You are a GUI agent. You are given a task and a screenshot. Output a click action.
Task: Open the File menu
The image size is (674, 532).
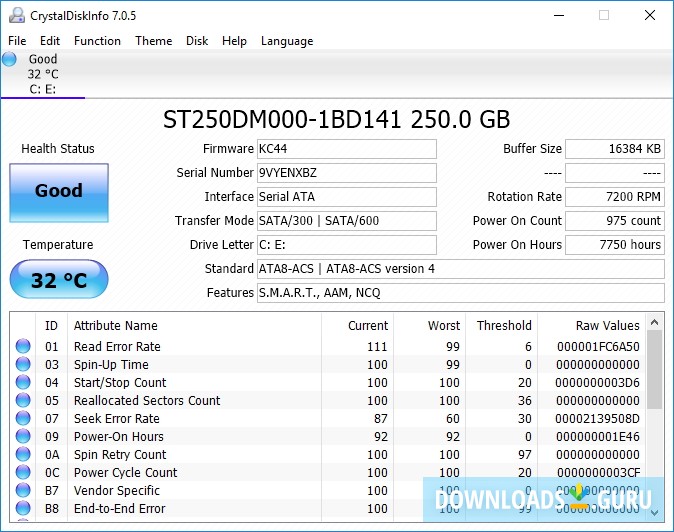[17, 41]
